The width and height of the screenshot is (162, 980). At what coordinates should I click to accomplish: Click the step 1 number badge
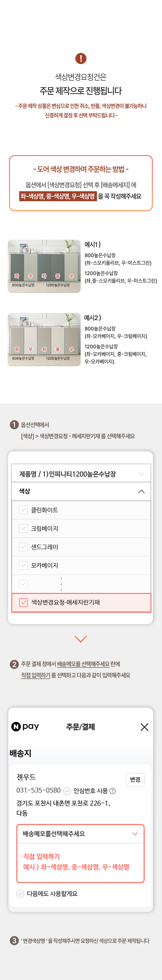(x=14, y=425)
